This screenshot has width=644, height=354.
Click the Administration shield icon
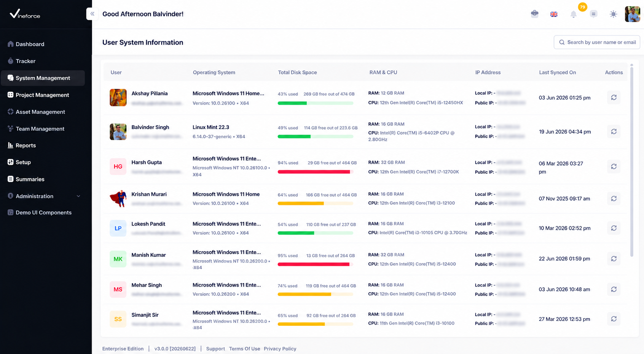coord(11,196)
